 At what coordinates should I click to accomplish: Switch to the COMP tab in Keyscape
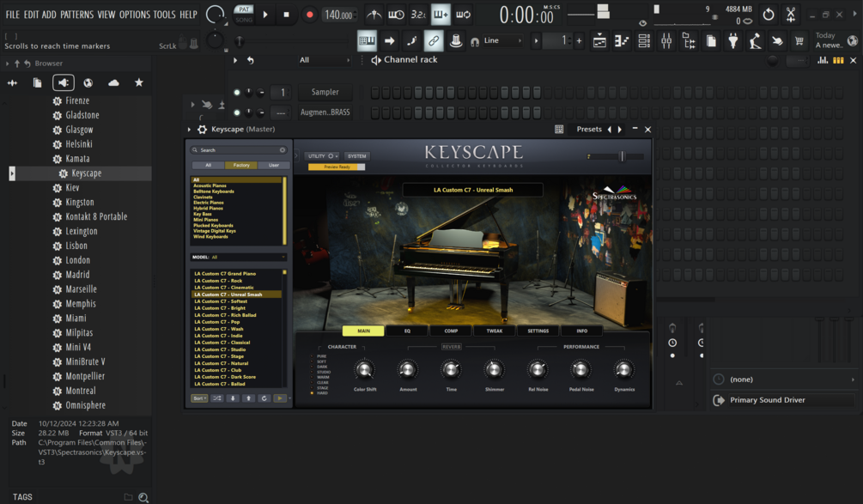(451, 331)
